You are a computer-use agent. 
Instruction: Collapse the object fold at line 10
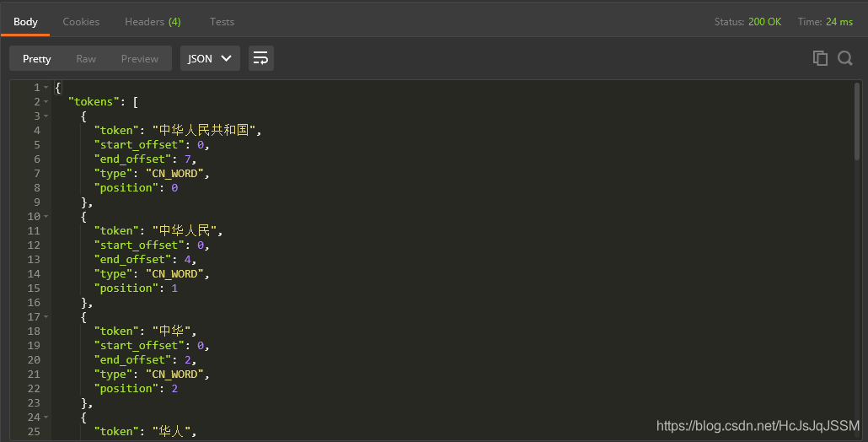(46, 217)
